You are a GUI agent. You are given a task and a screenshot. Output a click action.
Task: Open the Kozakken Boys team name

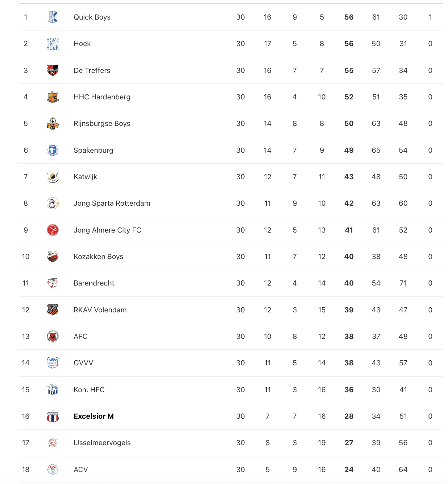point(98,257)
